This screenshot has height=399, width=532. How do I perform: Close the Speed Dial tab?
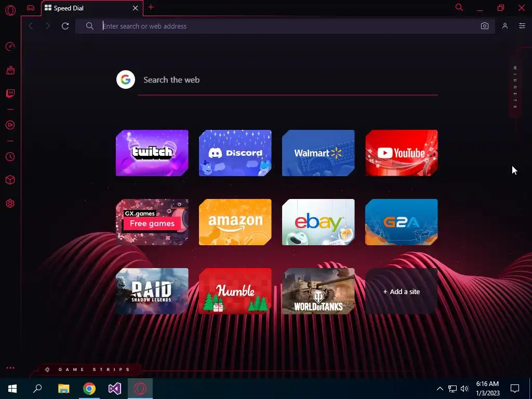pyautogui.click(x=136, y=8)
